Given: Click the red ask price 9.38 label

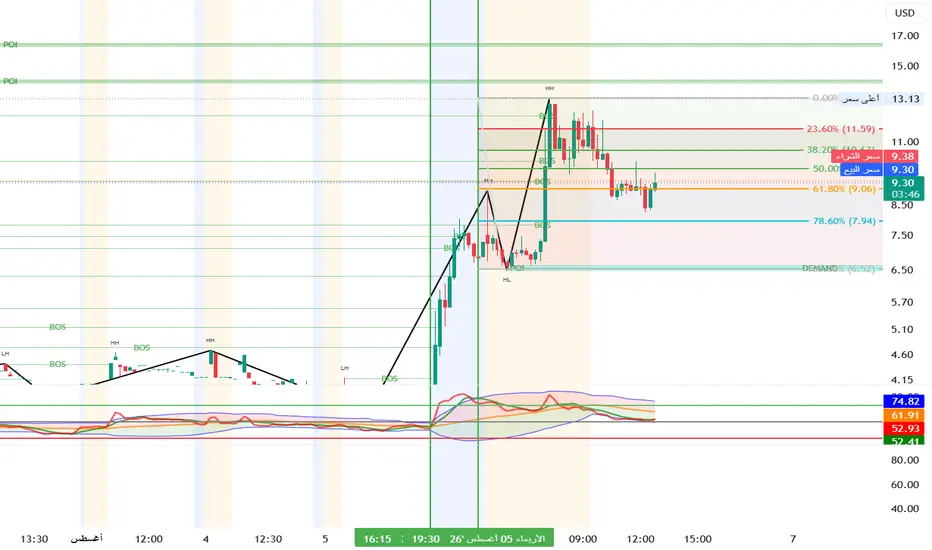Looking at the screenshot, I should [903, 156].
